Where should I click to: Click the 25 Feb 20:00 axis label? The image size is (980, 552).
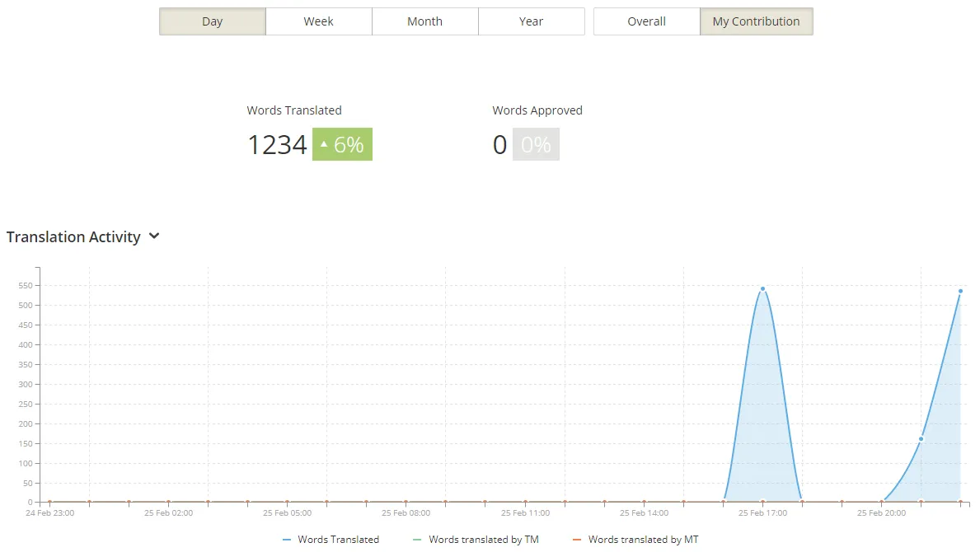coord(881,513)
